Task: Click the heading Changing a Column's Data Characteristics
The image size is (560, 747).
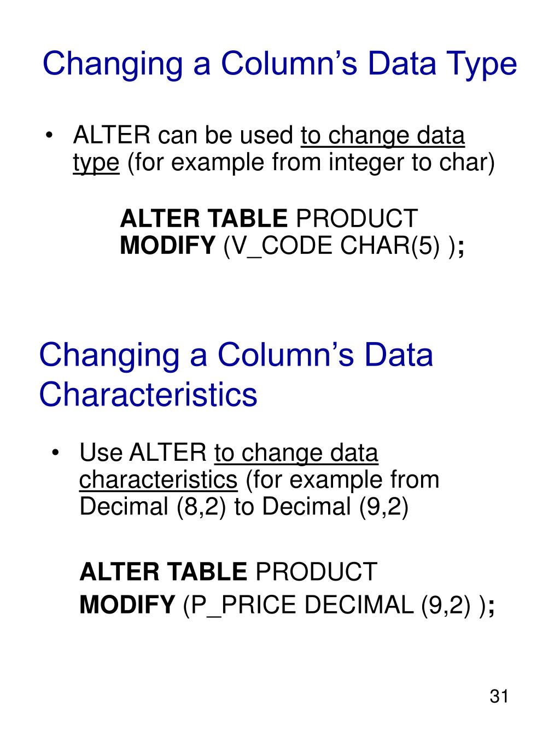Action: click(x=236, y=374)
